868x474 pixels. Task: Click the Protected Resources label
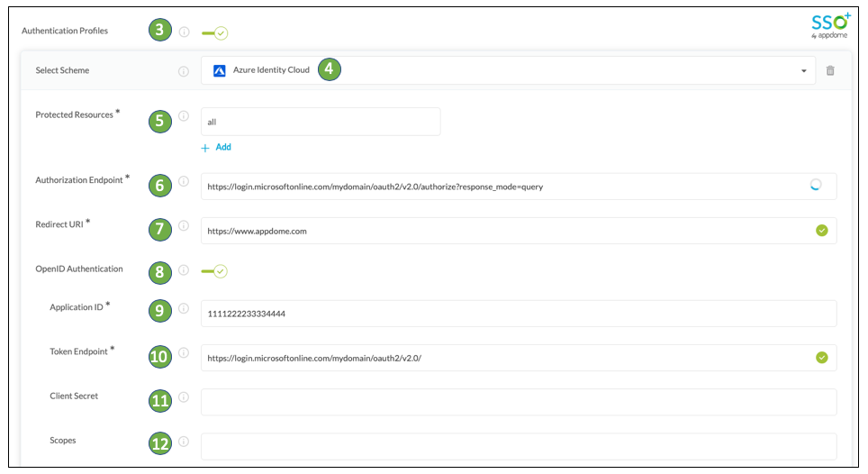tap(74, 114)
